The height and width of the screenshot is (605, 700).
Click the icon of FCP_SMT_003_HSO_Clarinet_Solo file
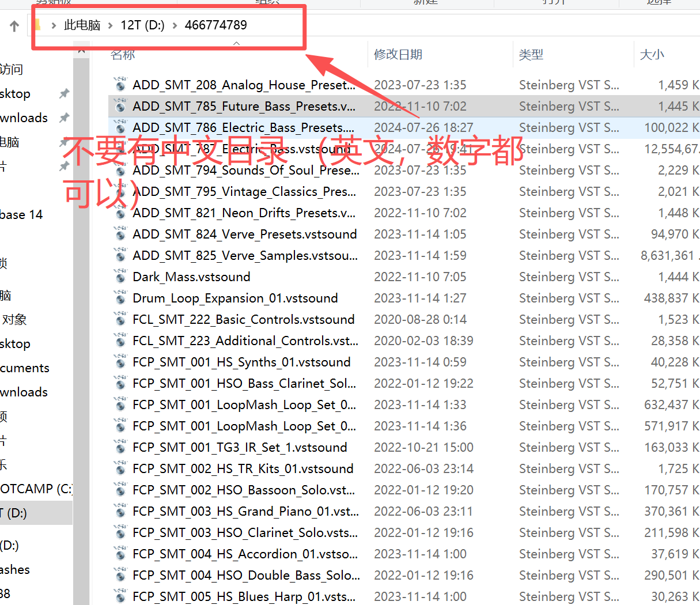[120, 532]
